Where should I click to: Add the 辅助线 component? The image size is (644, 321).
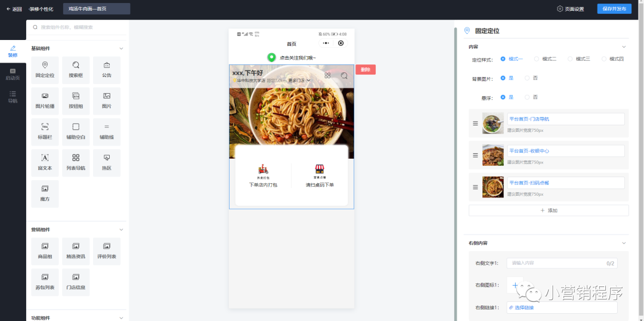point(107,132)
